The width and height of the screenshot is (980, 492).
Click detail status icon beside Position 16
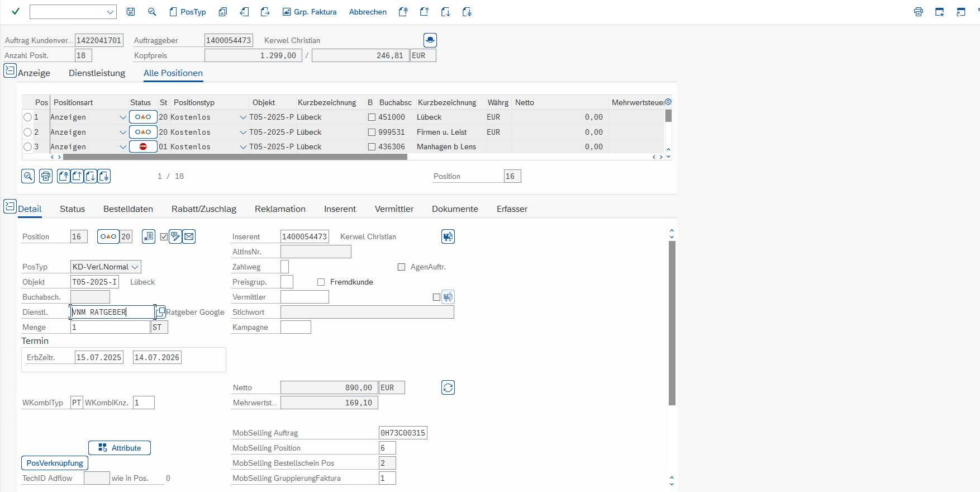[108, 236]
